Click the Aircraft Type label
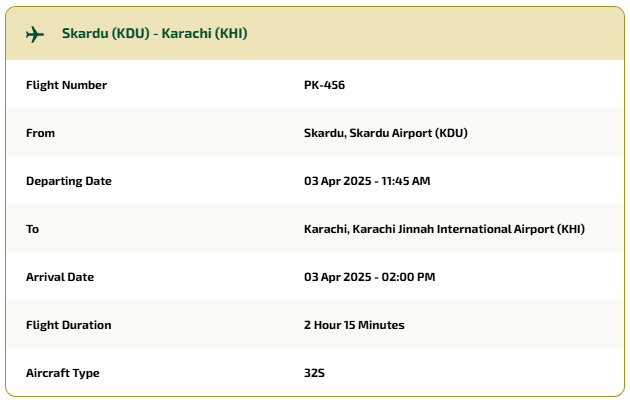630x403 pixels. point(63,373)
